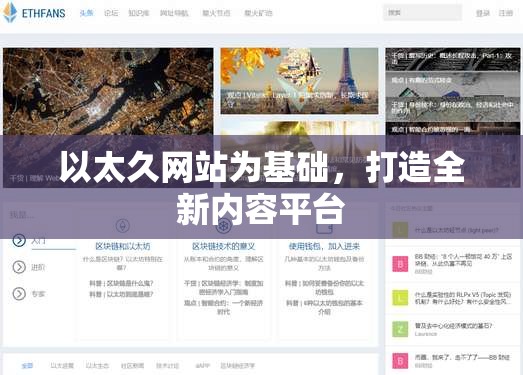Screen dimensions: 523x375
Task: Open the 头条 navigation tab
Action: pos(86,13)
